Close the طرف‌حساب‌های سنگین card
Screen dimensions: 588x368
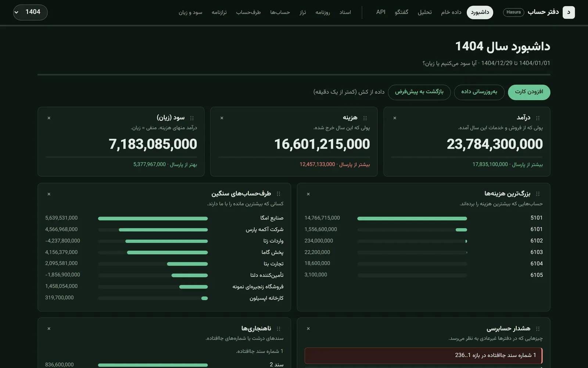tap(49, 194)
